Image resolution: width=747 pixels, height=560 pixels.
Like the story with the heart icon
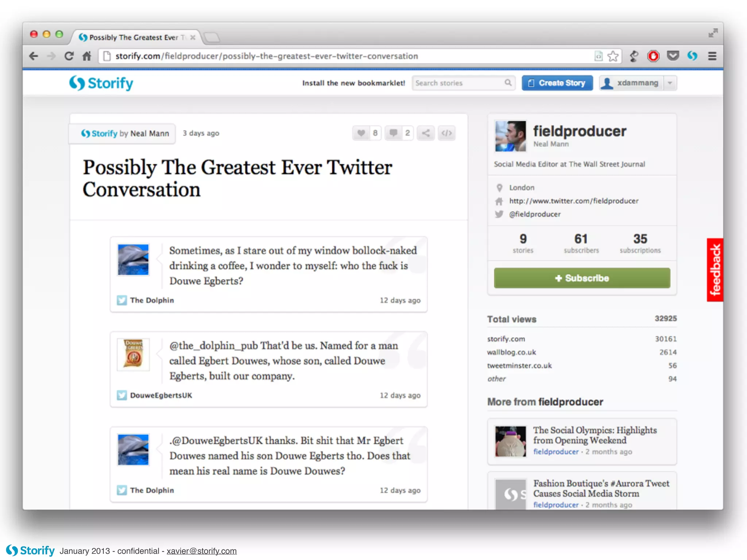[x=361, y=133]
